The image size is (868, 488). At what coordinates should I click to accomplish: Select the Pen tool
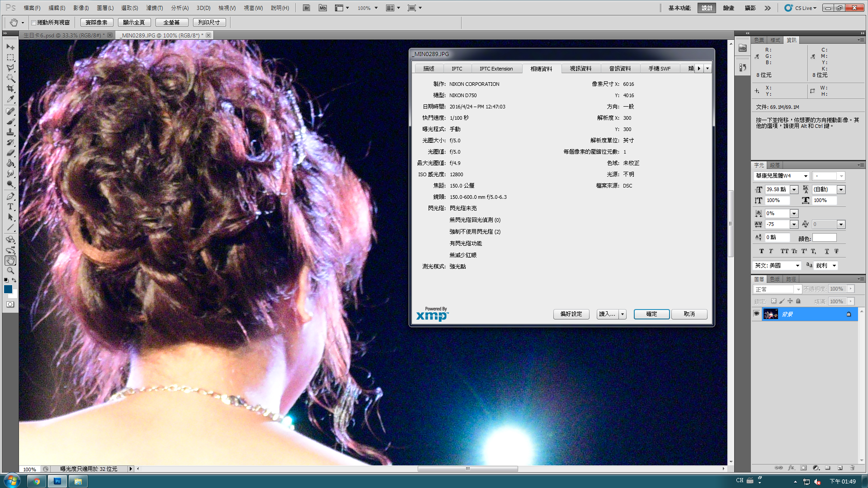click(10, 196)
